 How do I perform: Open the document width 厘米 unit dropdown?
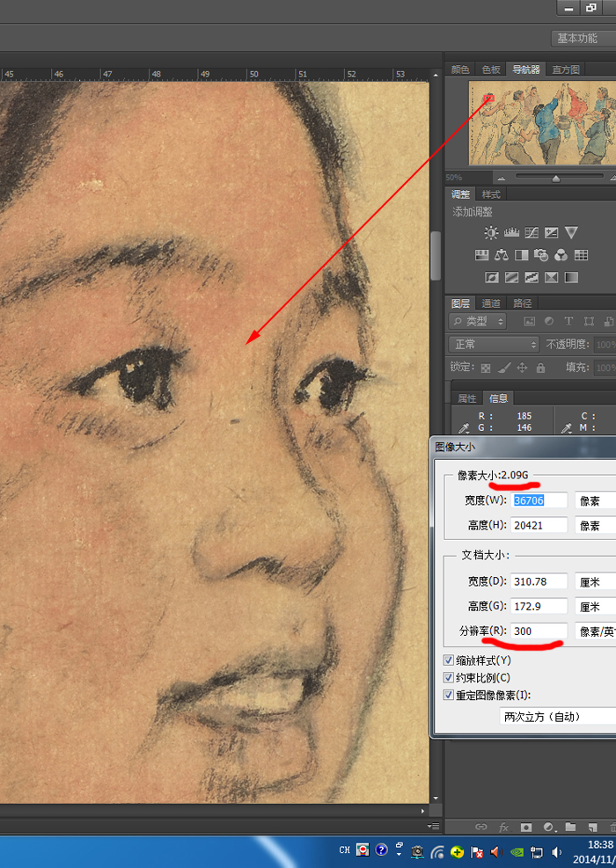(596, 581)
